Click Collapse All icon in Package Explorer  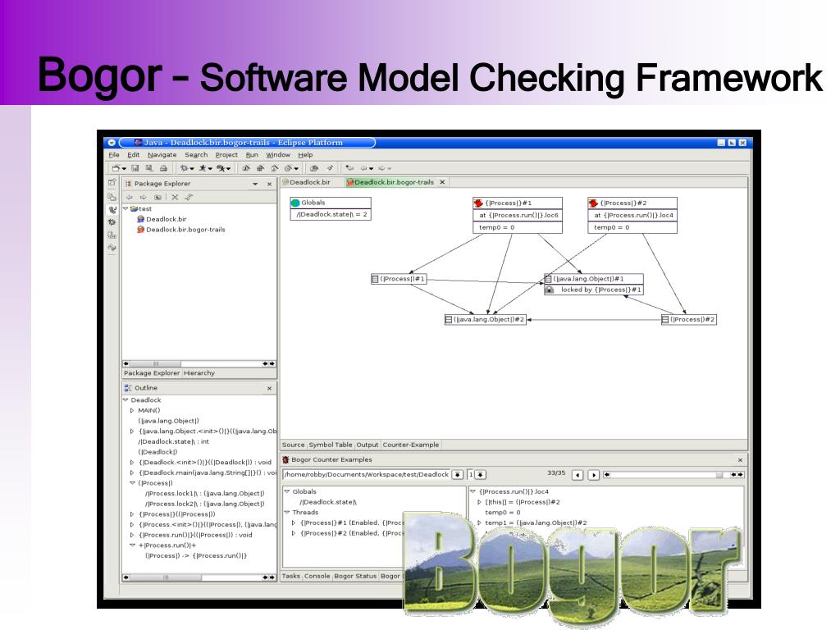(x=175, y=197)
